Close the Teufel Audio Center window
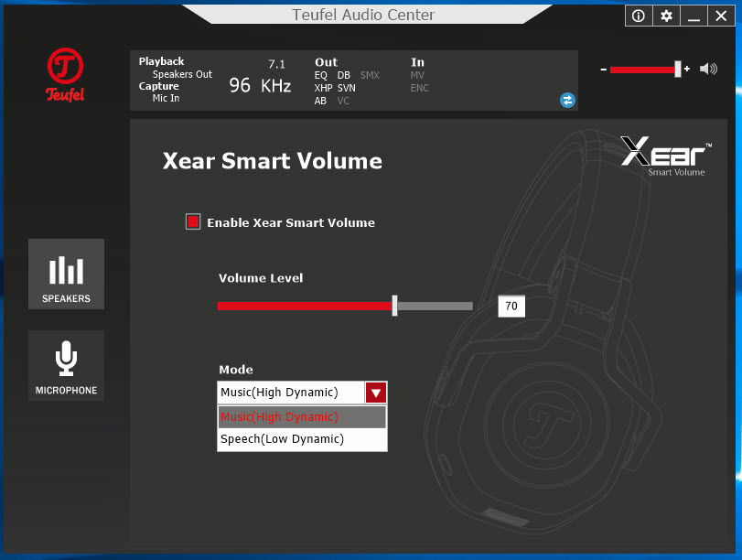 tap(721, 16)
